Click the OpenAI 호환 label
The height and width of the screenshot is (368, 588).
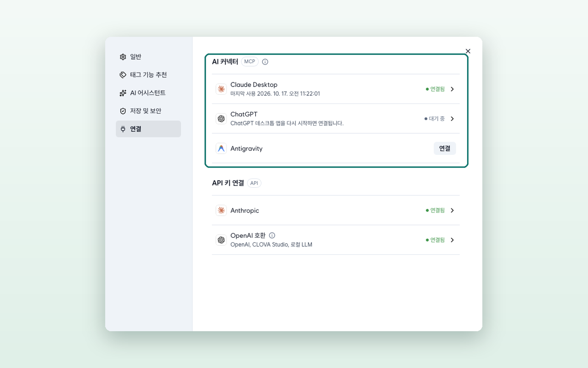point(248,236)
